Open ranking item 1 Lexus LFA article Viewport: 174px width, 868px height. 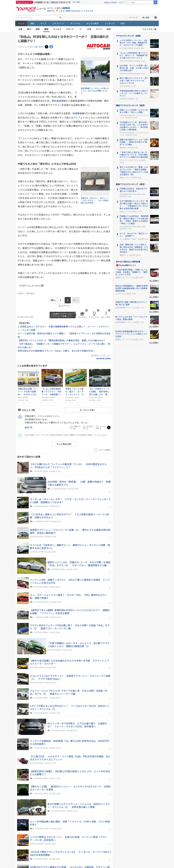click(x=133, y=43)
